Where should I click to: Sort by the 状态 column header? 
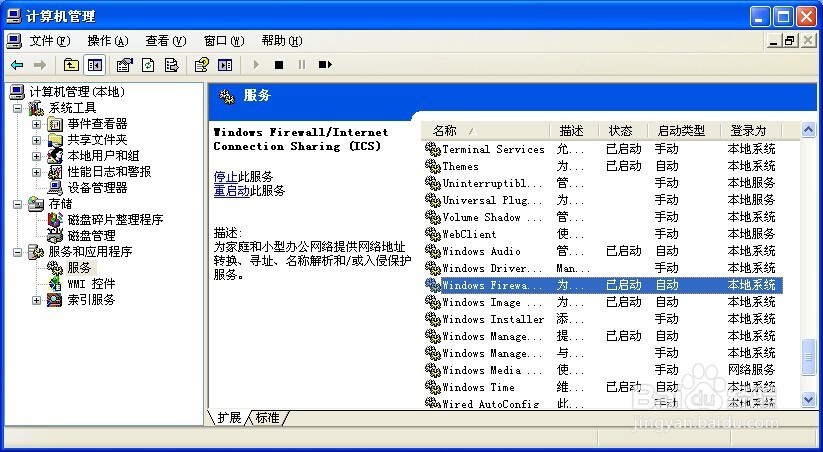pyautogui.click(x=622, y=131)
